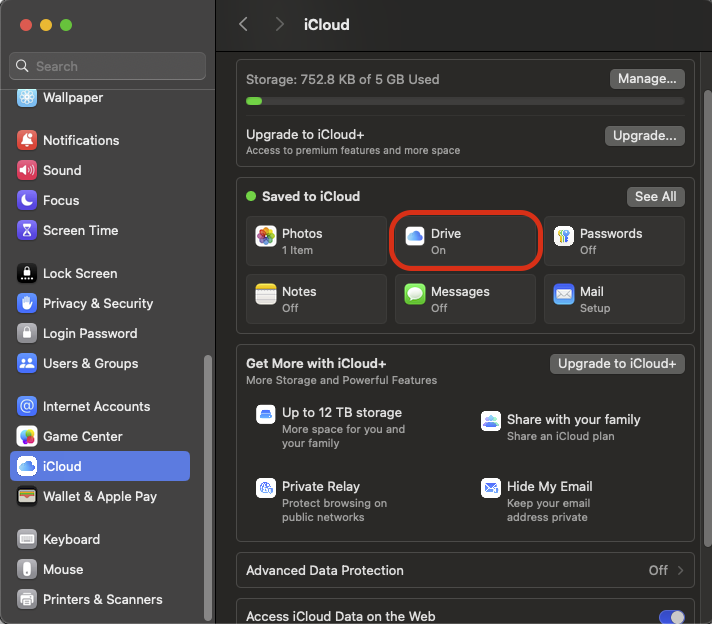Viewport: 712px width, 624px height.
Task: Go back with the left arrow
Action: (244, 24)
